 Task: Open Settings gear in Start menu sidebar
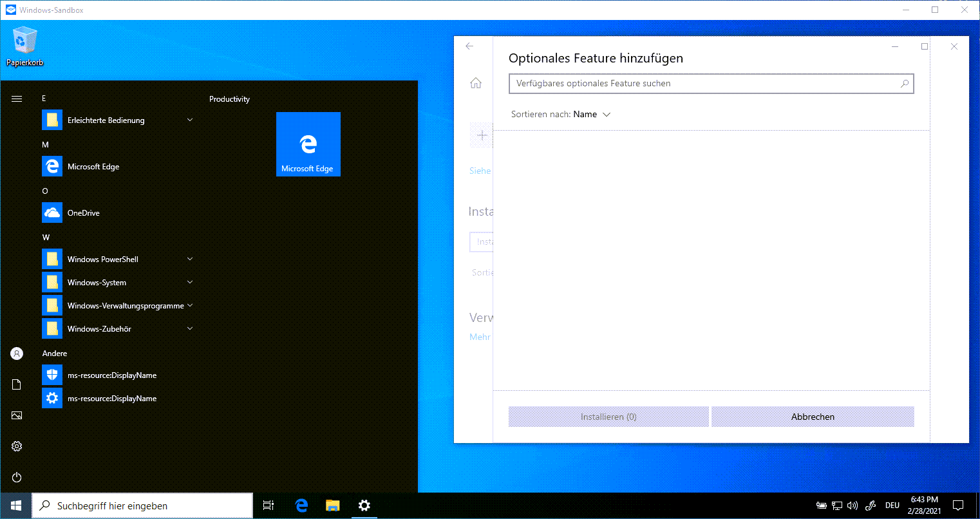17,446
